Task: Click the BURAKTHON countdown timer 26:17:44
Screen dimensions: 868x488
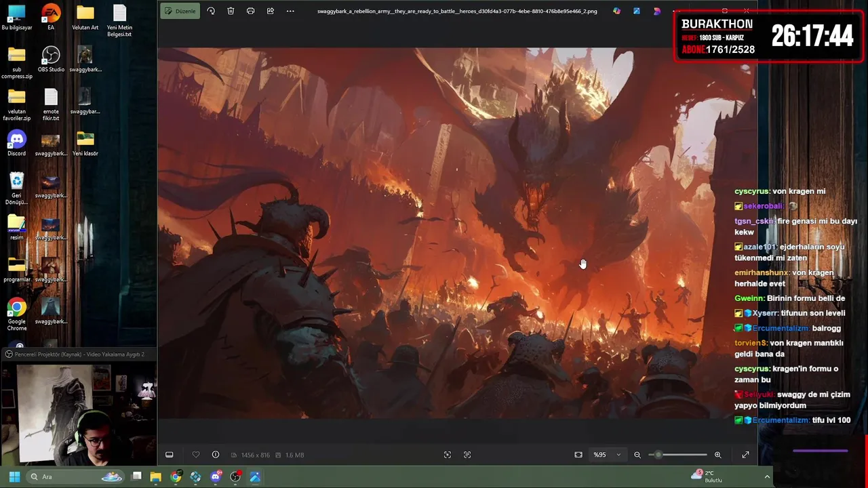Action: pos(812,36)
